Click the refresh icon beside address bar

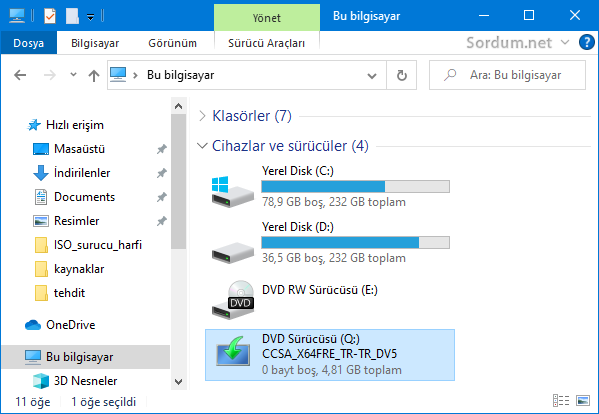tap(401, 75)
